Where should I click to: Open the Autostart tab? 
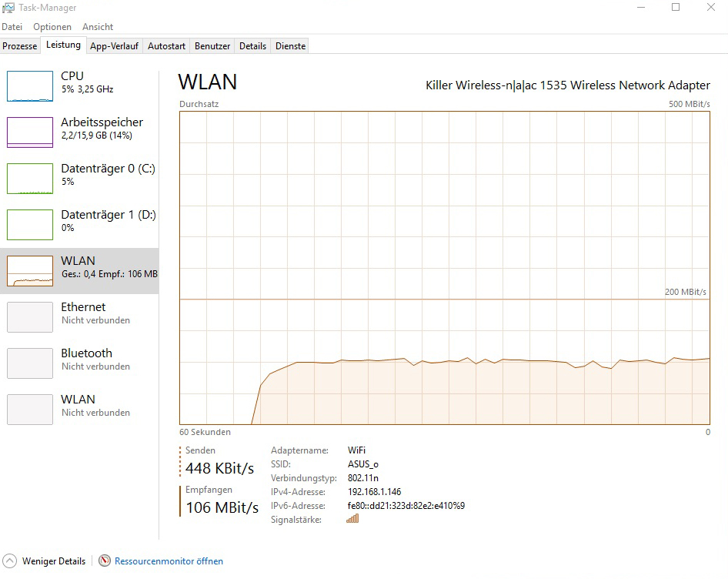point(166,46)
